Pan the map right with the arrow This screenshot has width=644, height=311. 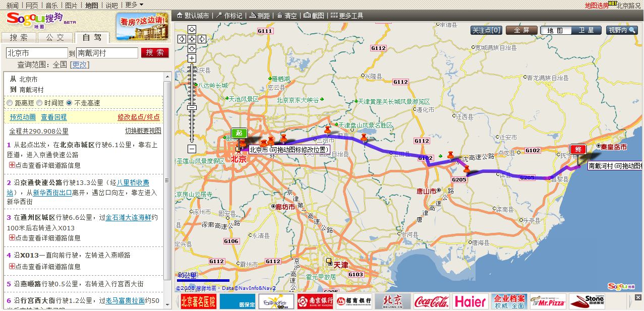tap(202, 39)
